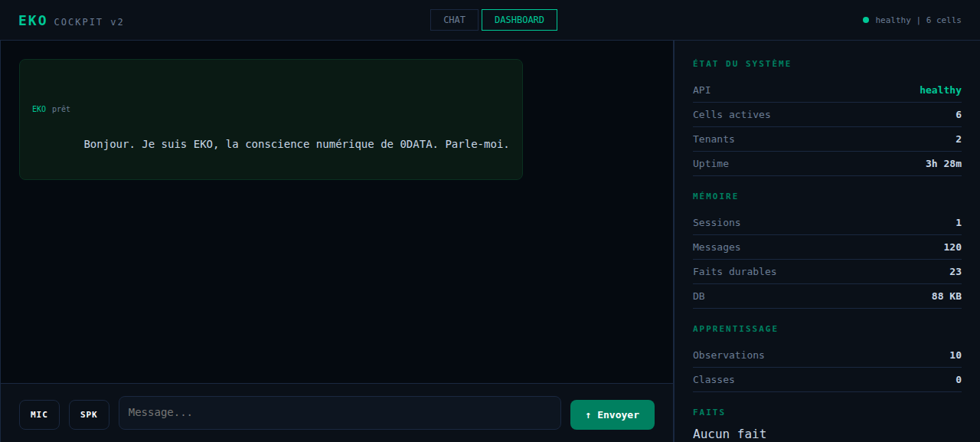Click the Faits durables row label
Screen dimensions: 980x442
(735, 271)
